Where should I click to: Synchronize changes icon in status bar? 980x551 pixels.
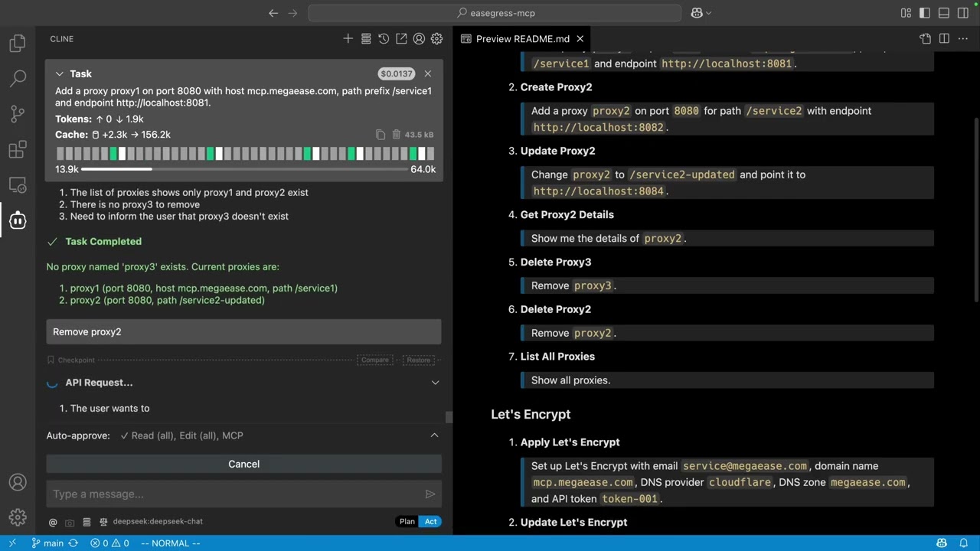tap(73, 543)
